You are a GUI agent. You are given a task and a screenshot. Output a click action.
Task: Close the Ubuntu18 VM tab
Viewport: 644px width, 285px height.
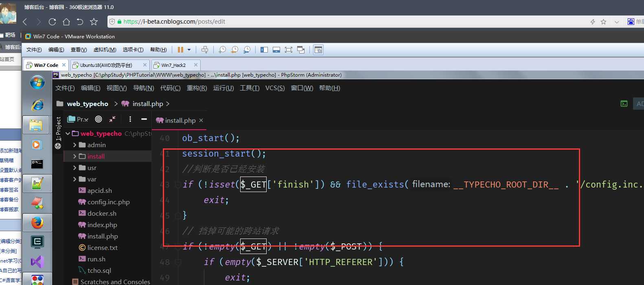coord(145,65)
